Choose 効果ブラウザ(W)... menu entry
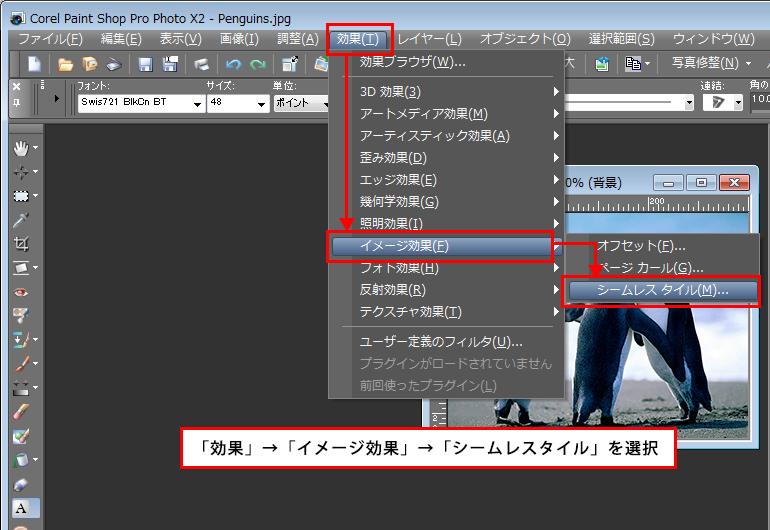 point(447,62)
